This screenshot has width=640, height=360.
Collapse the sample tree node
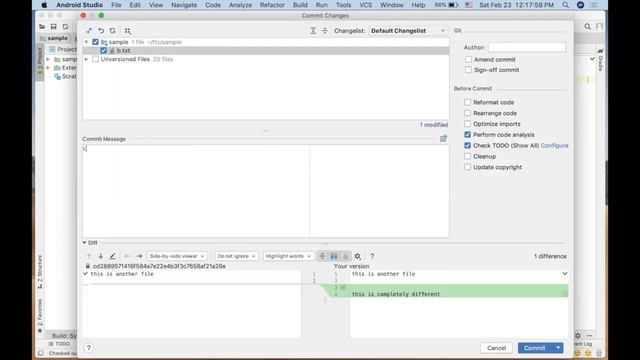86,42
